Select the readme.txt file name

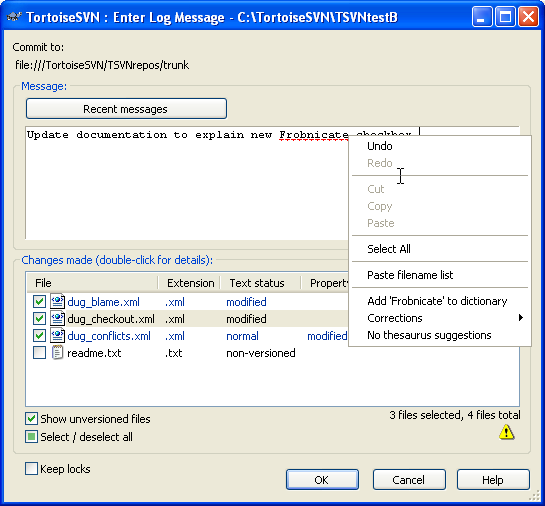point(94,353)
